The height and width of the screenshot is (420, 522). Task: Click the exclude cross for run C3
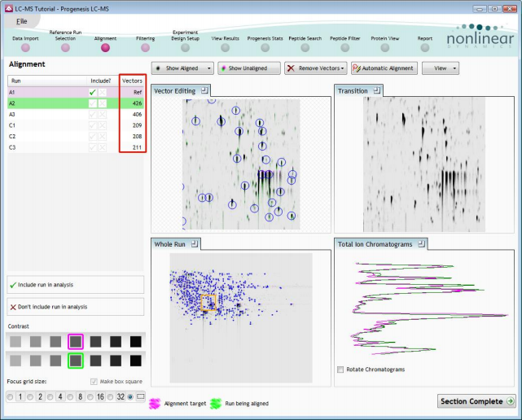tap(103, 147)
